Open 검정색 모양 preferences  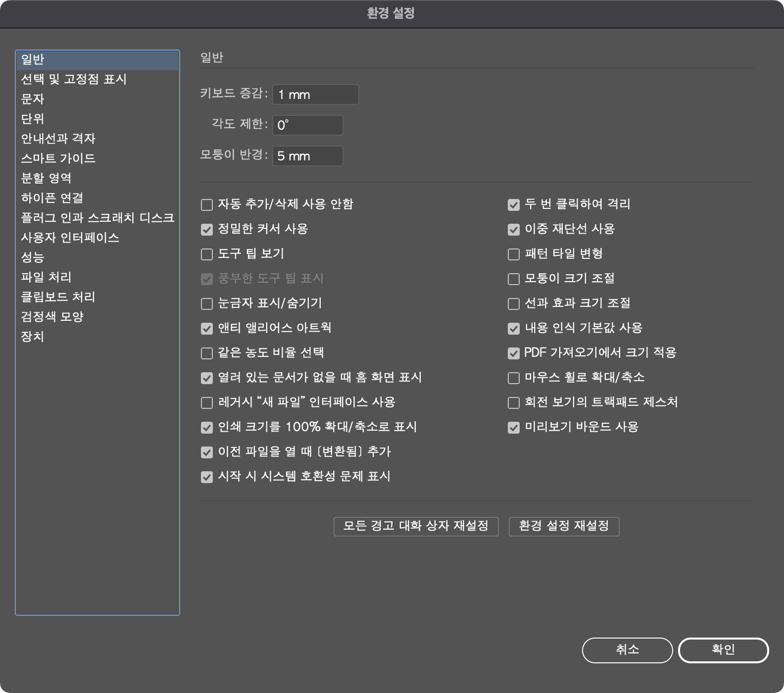(98, 317)
